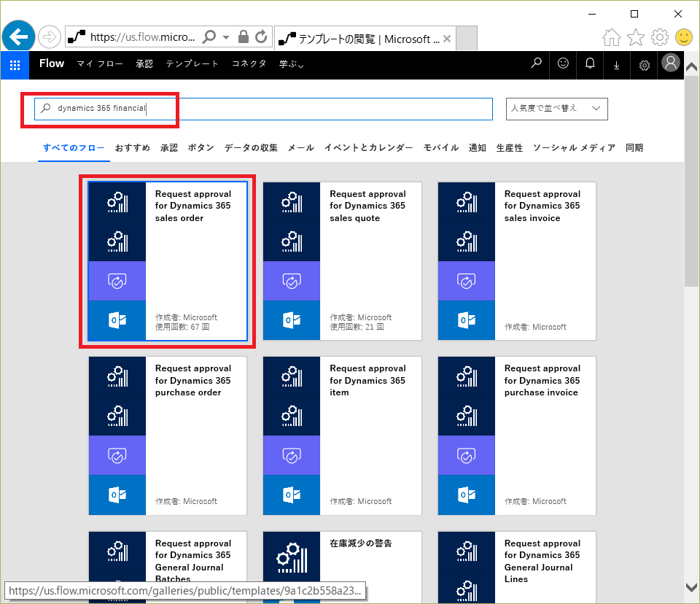The width and height of the screenshot is (700, 604).
Task: Click the Outlook icon on sales quote card
Action: (292, 320)
